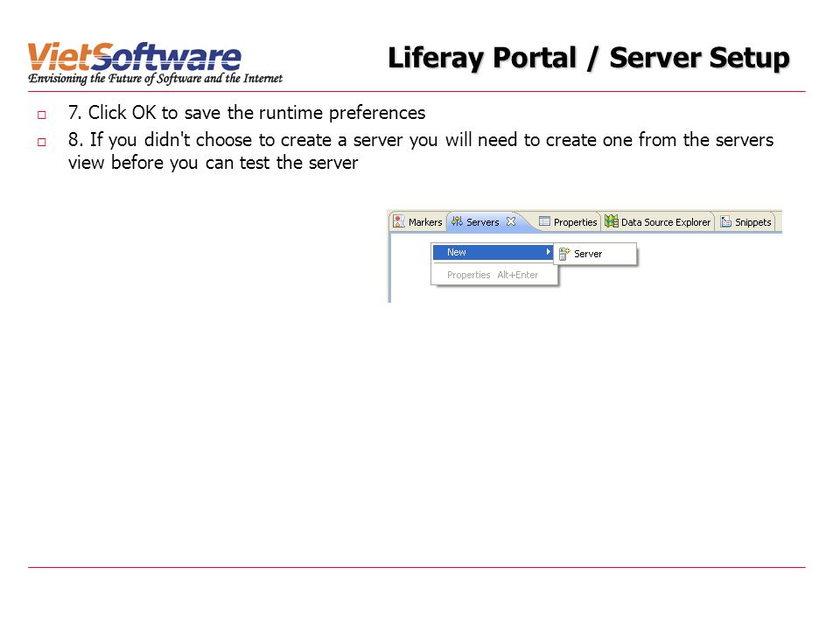Select Server from the submenu
The height and width of the screenshot is (630, 840).
[595, 254]
